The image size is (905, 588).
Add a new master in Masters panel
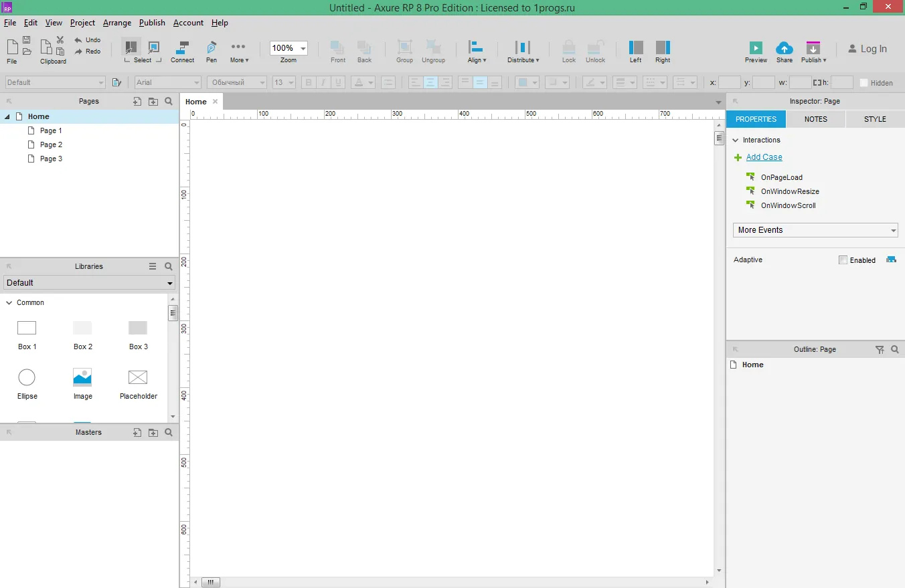(137, 433)
